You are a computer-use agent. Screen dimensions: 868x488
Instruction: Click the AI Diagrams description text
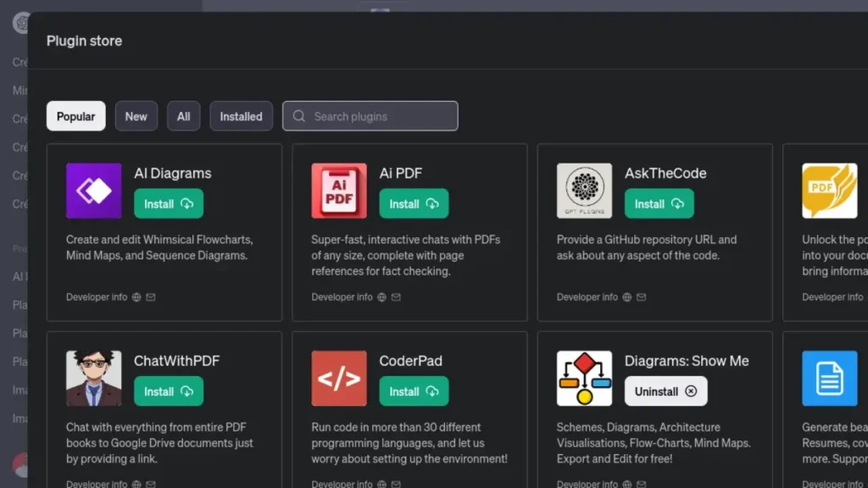point(159,247)
